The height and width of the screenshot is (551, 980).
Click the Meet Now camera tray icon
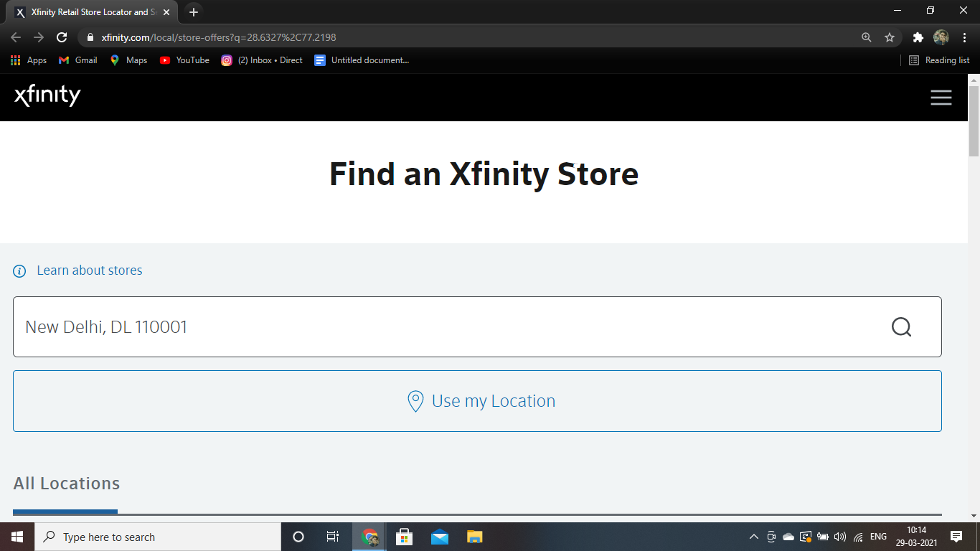(771, 537)
